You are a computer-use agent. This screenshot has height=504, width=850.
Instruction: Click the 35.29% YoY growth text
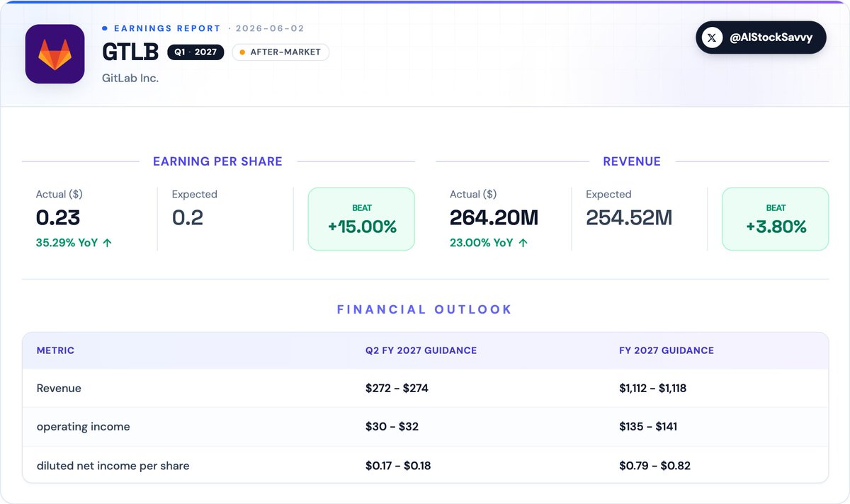click(x=67, y=243)
